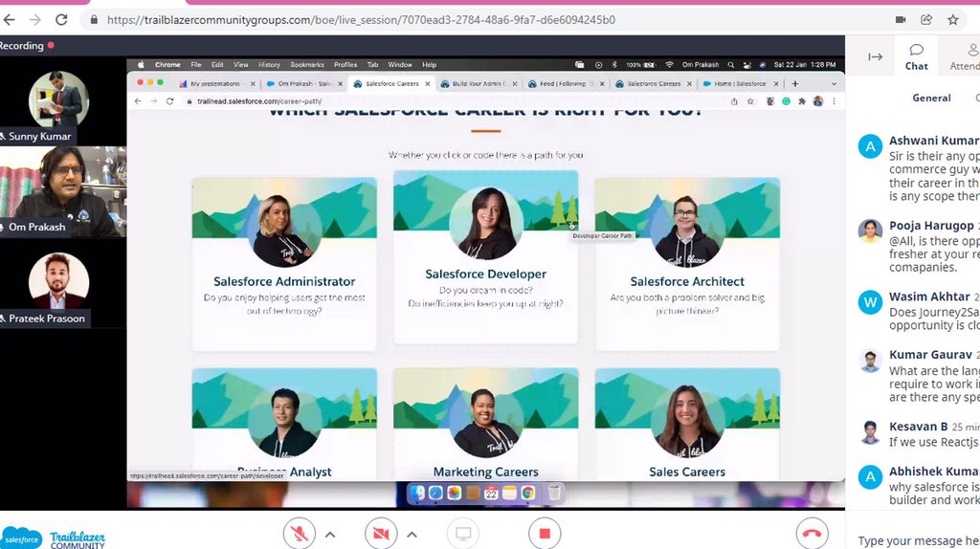Stop the recording with red square button
The width and height of the screenshot is (980, 549).
[545, 534]
